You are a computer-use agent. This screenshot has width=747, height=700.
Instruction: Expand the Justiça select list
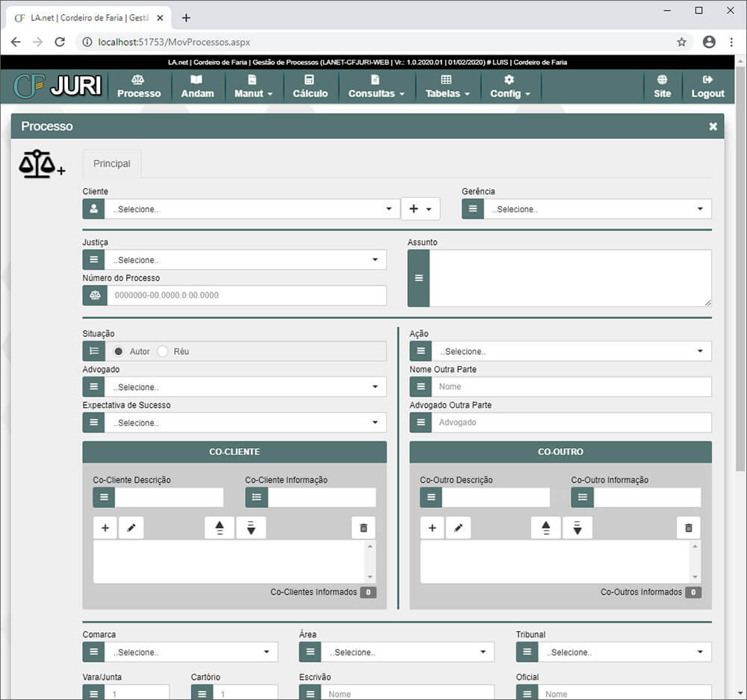(245, 260)
